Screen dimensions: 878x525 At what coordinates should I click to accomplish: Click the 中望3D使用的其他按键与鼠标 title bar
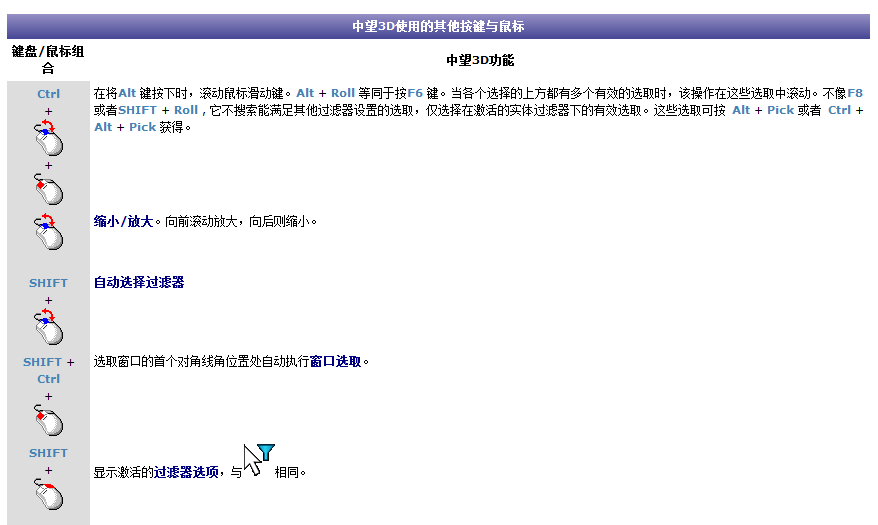point(438,27)
